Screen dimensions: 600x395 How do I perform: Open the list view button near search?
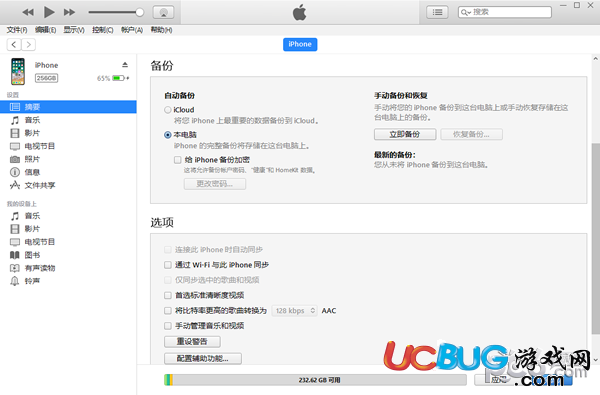click(x=437, y=12)
